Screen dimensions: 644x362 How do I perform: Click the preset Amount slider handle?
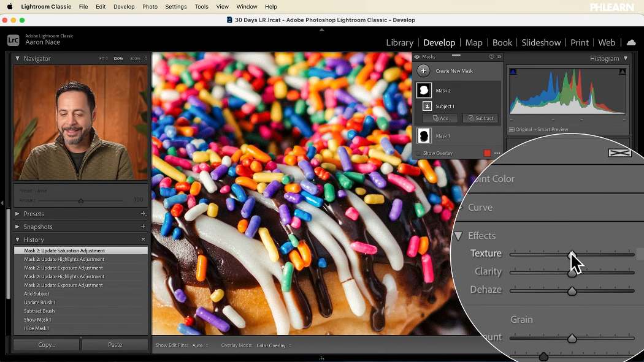click(81, 201)
